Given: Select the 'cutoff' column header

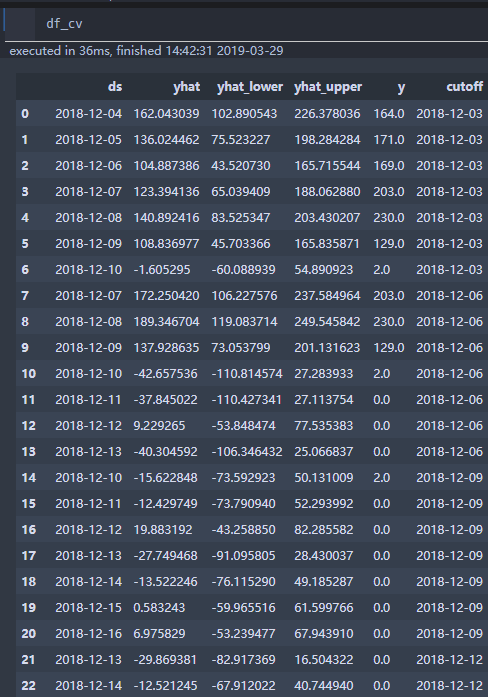Looking at the screenshot, I should click(464, 87).
